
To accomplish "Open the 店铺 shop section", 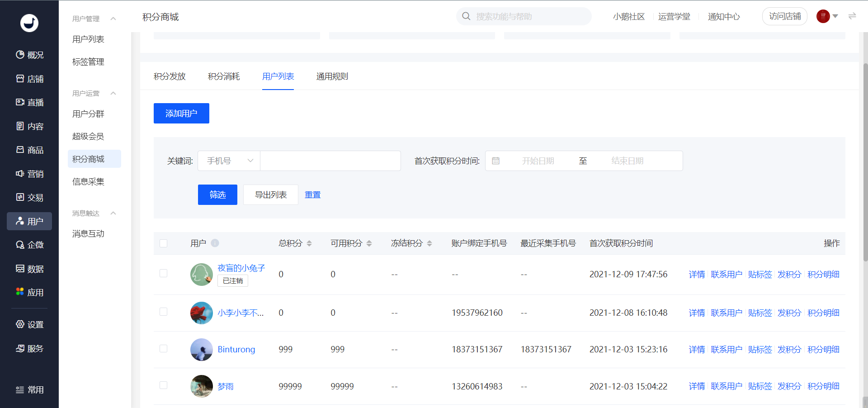I will click(x=29, y=79).
